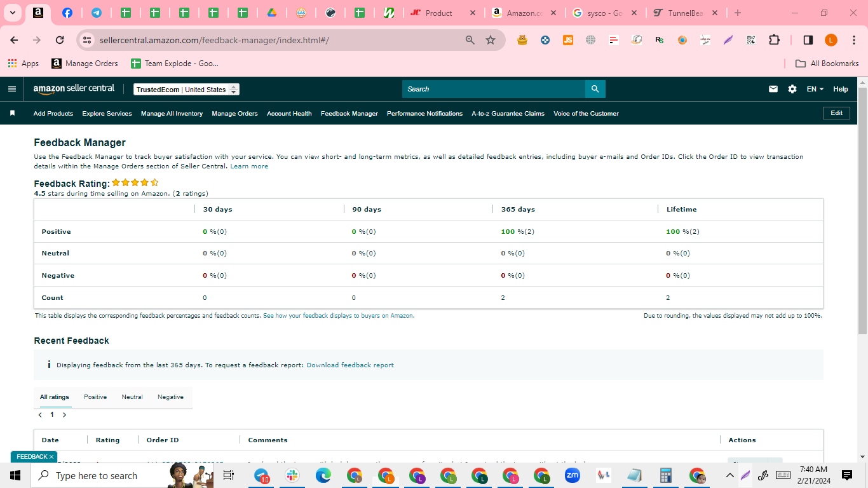Viewport: 868px width, 488px height.
Task: Click the purple feather extension icon in toolbar
Action: [728, 40]
